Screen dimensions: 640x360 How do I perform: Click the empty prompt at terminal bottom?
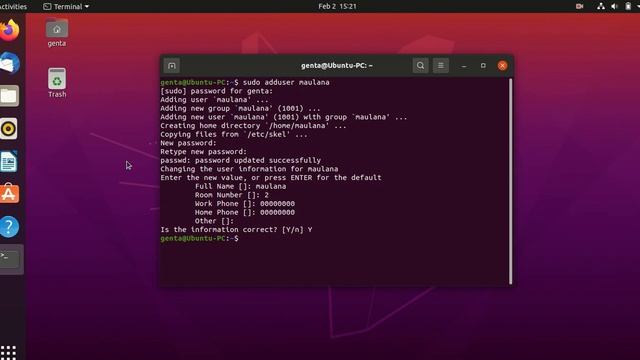tap(200, 238)
